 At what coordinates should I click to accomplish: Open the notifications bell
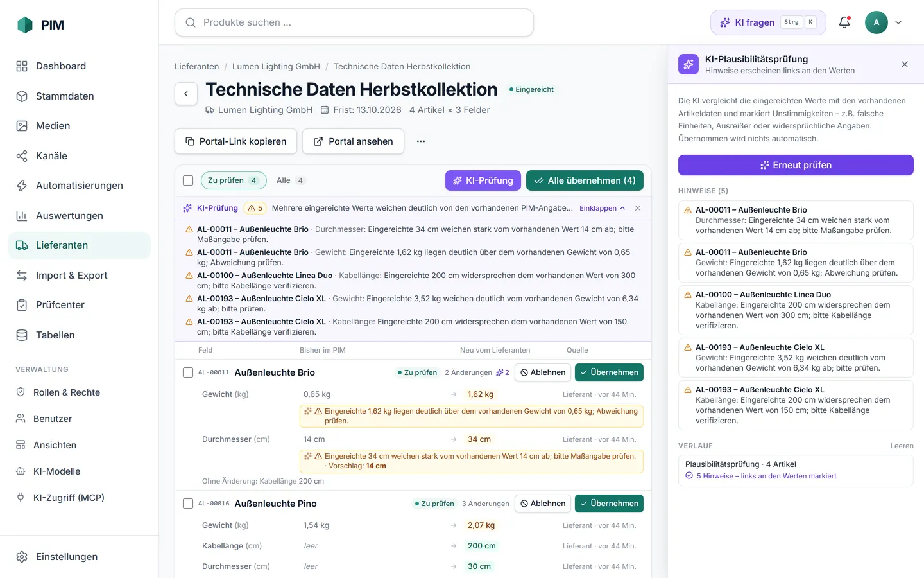click(844, 22)
